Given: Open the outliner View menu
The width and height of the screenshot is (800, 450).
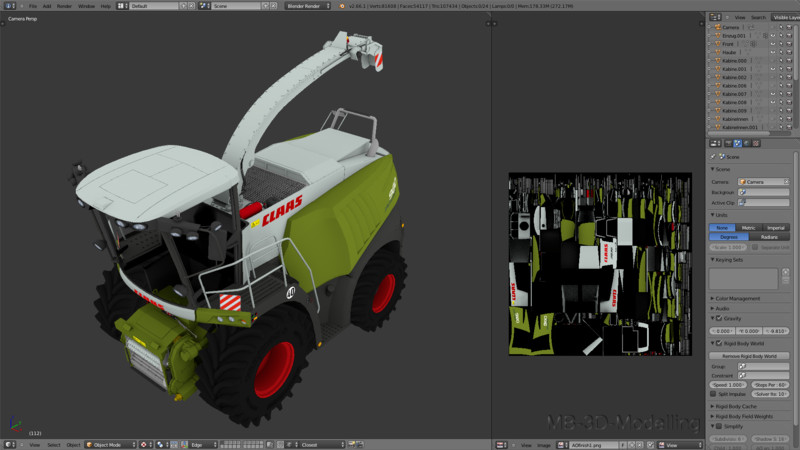Looking at the screenshot, I should tap(739, 17).
